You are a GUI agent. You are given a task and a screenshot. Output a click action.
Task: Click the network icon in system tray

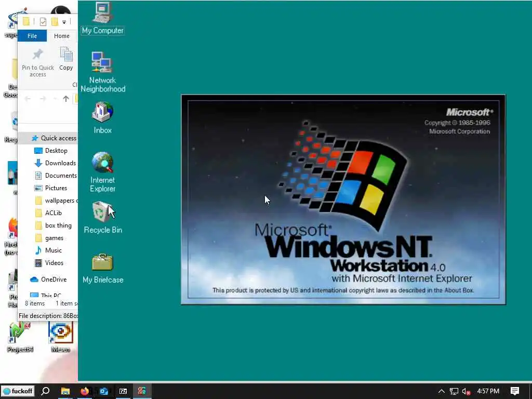point(454,391)
